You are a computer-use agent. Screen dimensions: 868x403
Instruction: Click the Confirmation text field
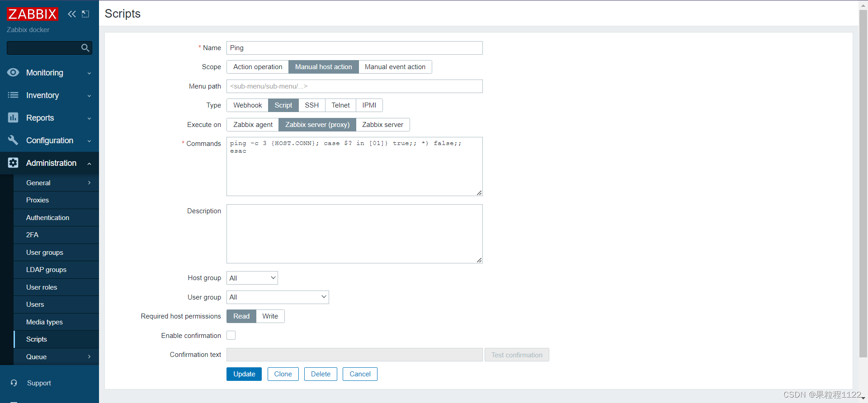354,355
